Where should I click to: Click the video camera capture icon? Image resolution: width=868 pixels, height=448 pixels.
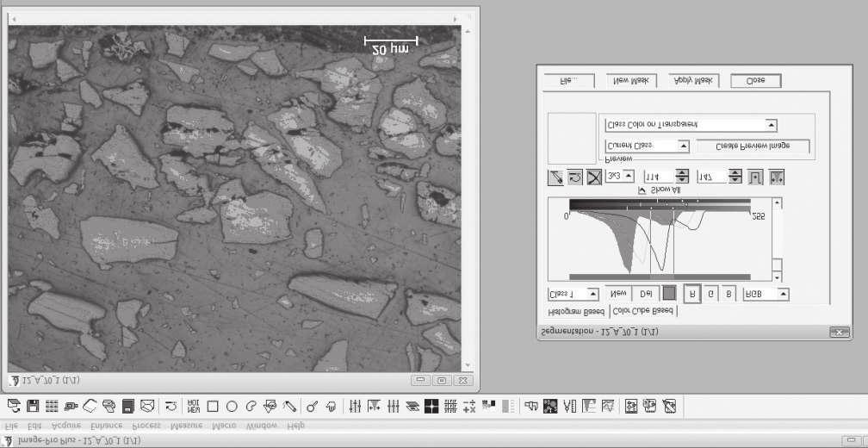click(x=71, y=407)
